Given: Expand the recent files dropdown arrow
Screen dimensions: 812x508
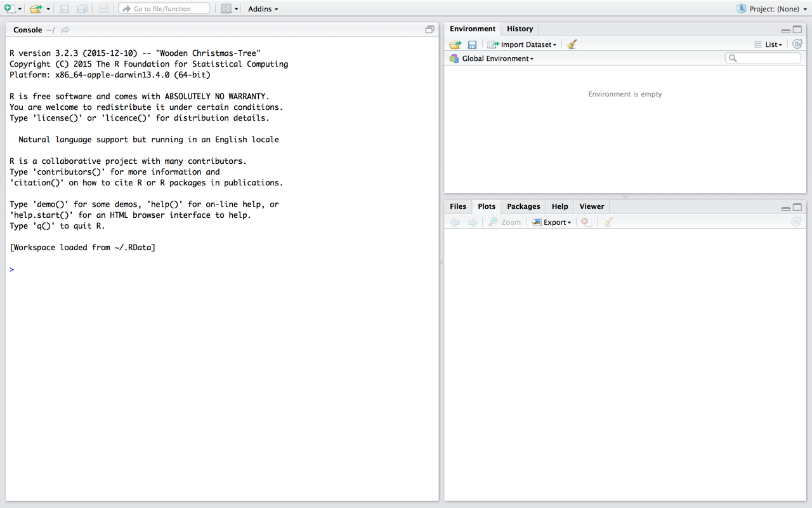Looking at the screenshot, I should [x=48, y=9].
